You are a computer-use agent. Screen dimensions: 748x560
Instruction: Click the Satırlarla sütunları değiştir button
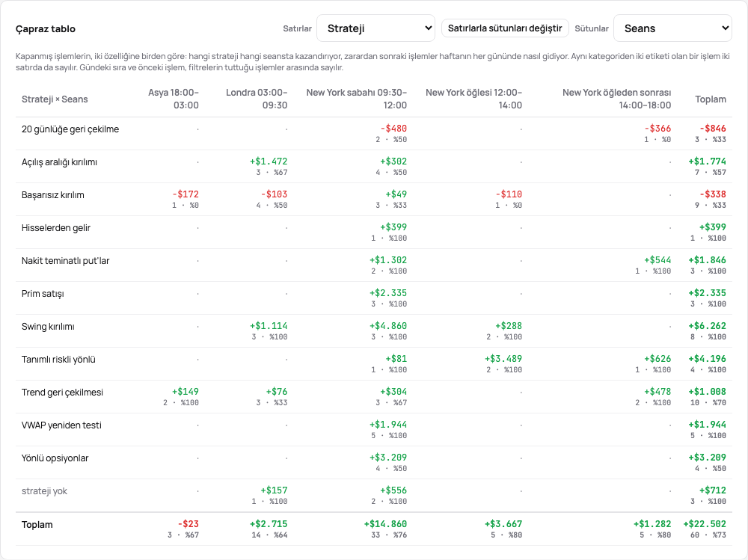pos(505,28)
